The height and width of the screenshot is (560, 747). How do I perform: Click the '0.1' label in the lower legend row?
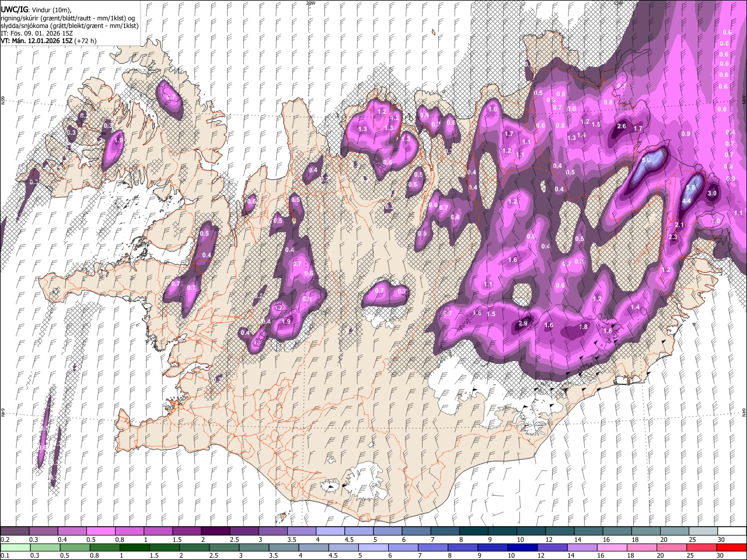coord(5,556)
